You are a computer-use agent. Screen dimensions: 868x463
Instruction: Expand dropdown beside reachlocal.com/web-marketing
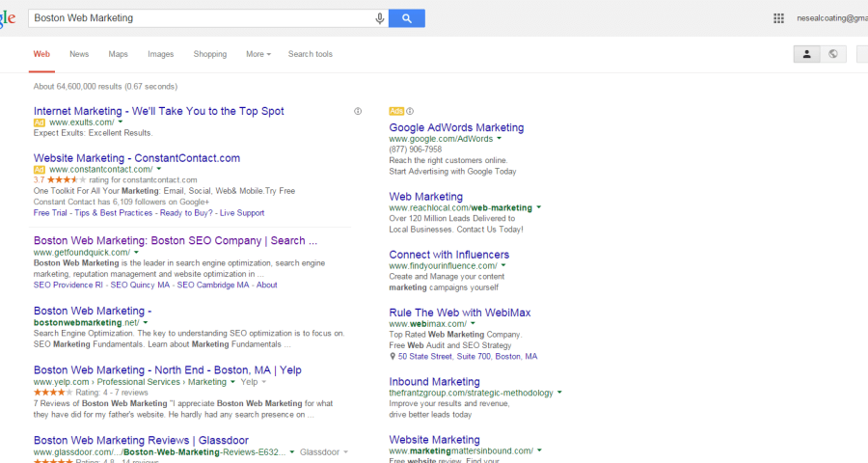(x=538, y=207)
